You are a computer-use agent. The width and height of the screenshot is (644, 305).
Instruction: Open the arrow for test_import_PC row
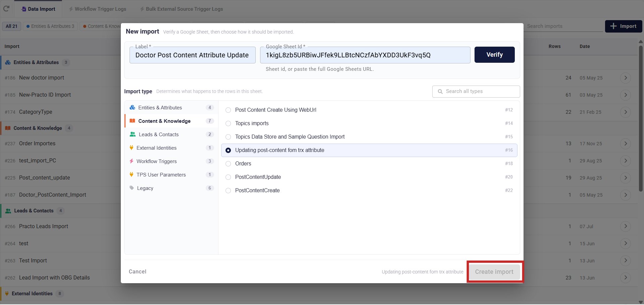626,161
